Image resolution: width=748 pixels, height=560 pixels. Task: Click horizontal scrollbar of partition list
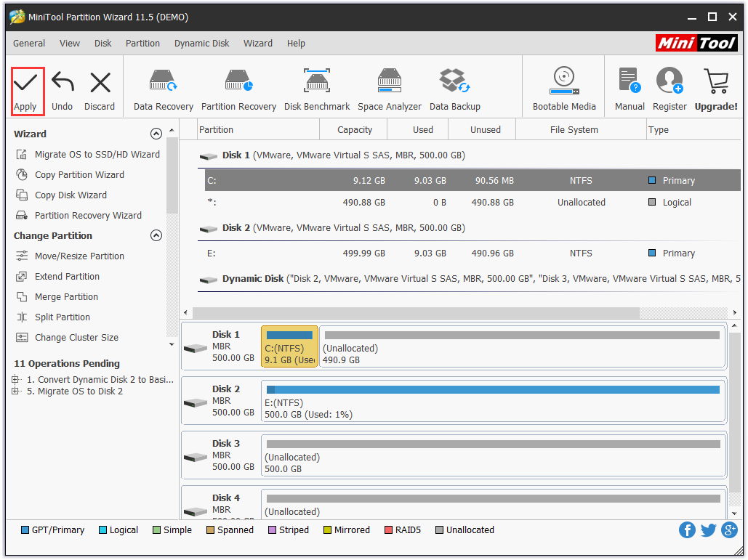tap(416, 313)
